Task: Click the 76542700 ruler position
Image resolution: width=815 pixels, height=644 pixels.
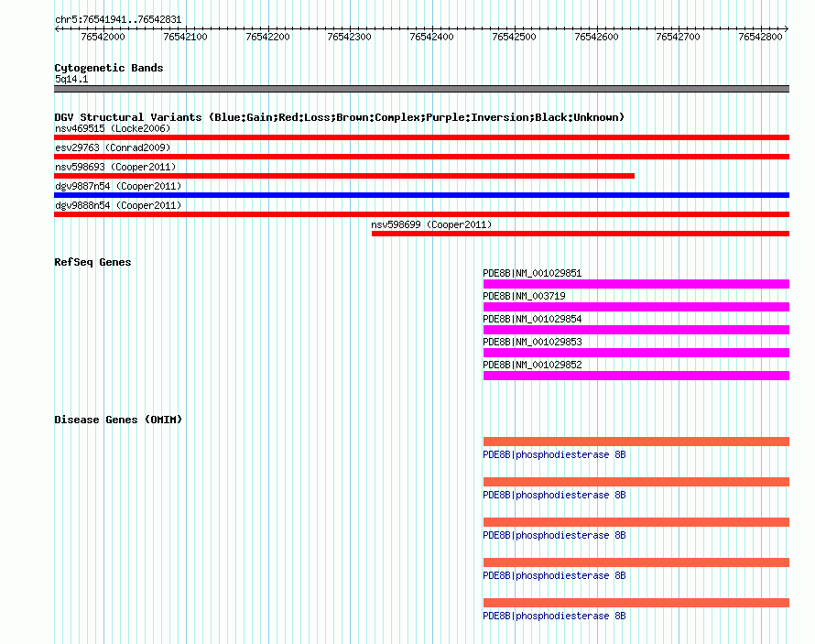Action: click(679, 37)
